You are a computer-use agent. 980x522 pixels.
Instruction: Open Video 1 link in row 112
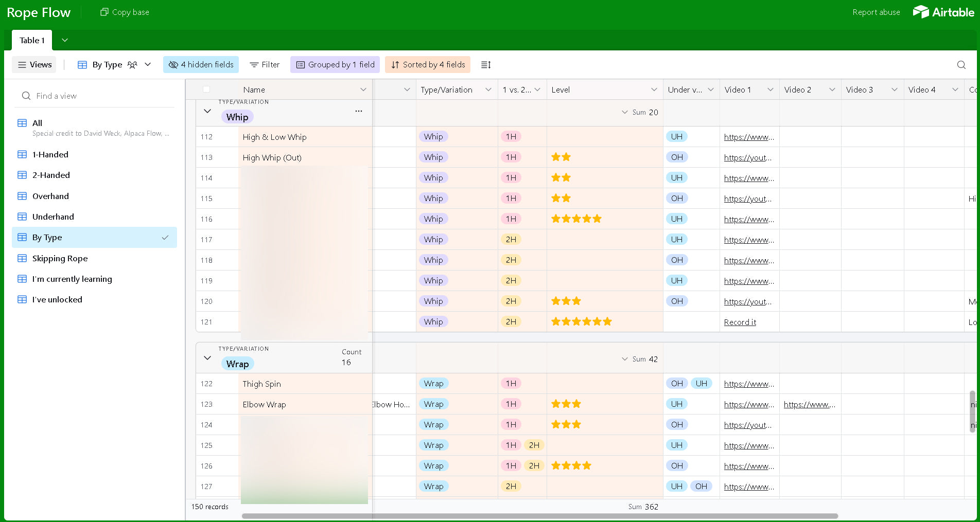(x=749, y=137)
